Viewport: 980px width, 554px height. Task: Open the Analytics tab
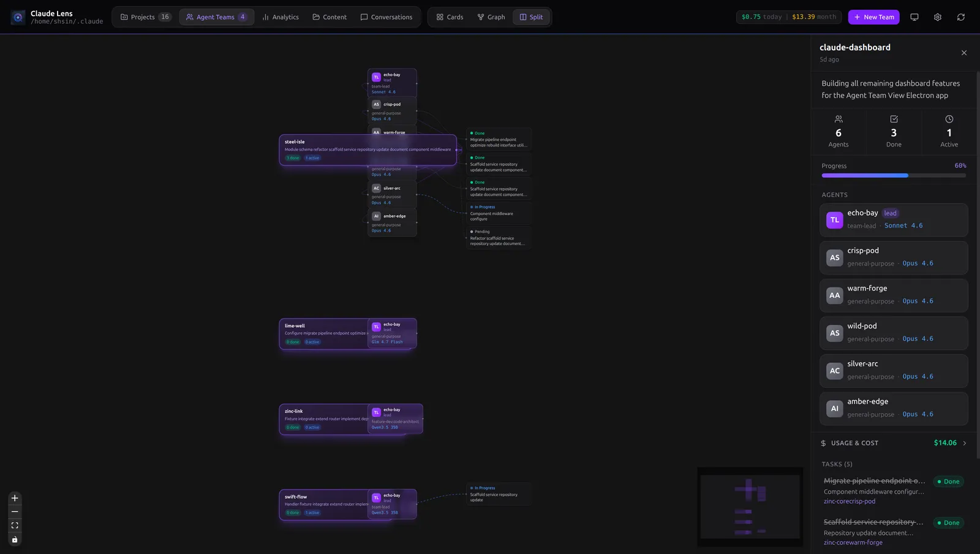[x=281, y=17]
